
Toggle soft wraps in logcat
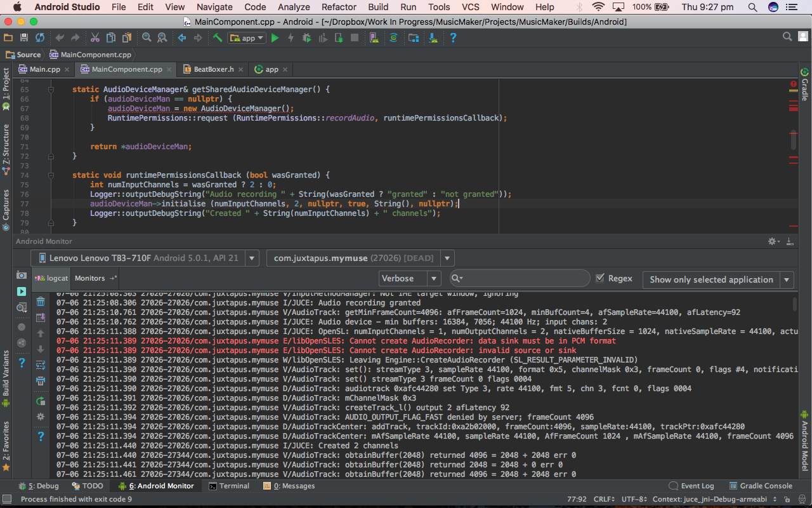coord(41,365)
